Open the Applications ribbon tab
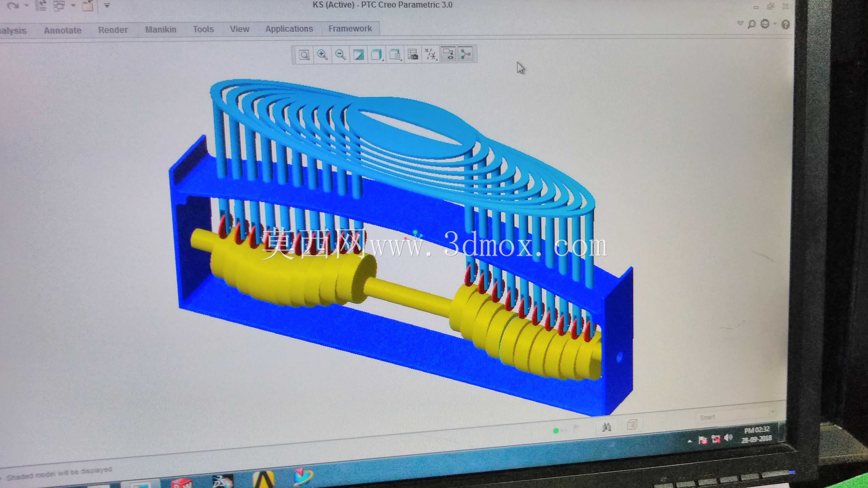Image resolution: width=868 pixels, height=488 pixels. 289,29
